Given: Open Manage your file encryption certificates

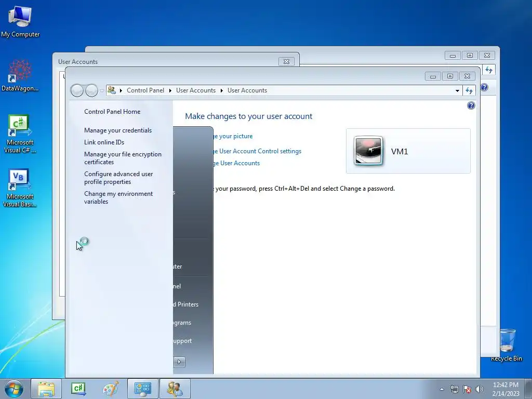Looking at the screenshot, I should (x=123, y=158).
